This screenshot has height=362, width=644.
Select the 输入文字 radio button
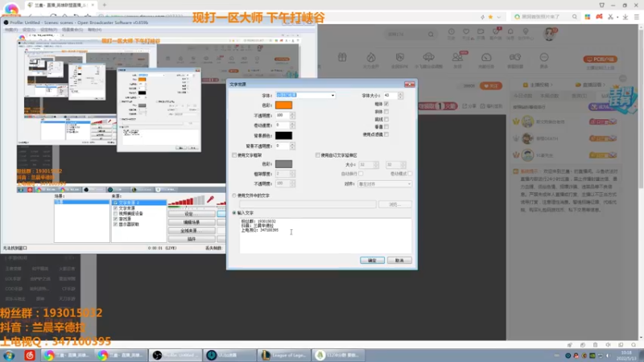coord(234,213)
